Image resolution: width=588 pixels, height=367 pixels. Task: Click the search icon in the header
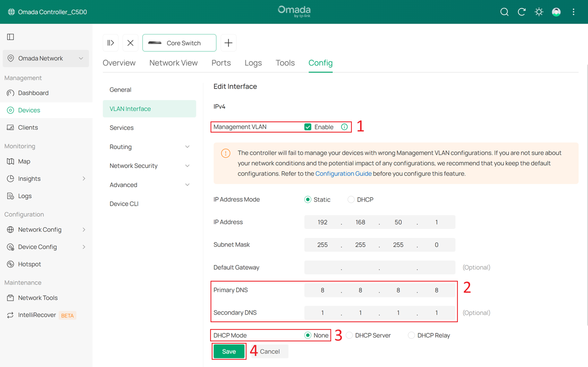tap(504, 12)
